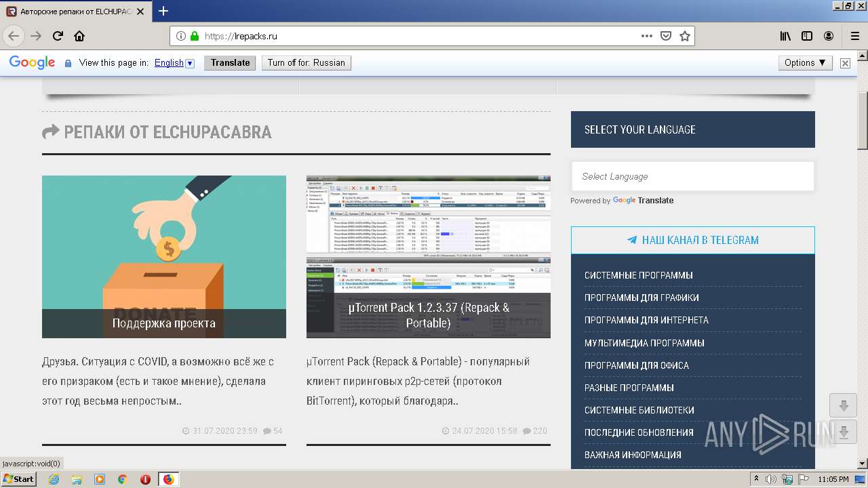This screenshot has width=868, height=488.
Task: Show site information icon in address bar
Action: pyautogui.click(x=181, y=36)
